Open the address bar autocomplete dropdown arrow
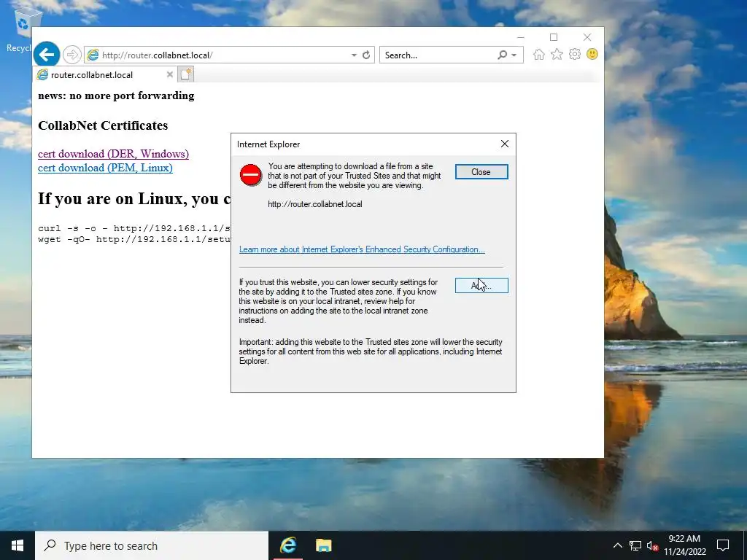Screen dimensions: 747x560 [x=354, y=55]
